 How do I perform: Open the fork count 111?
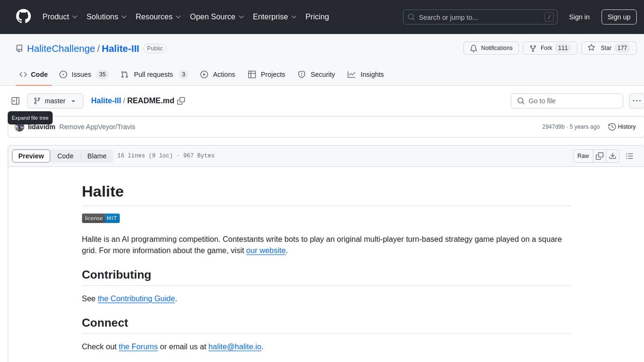pos(563,48)
